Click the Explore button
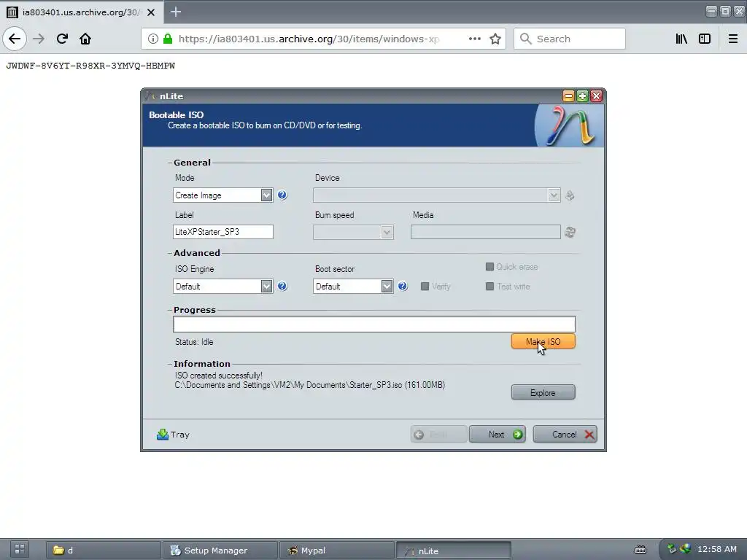This screenshot has height=560, width=747. point(543,392)
